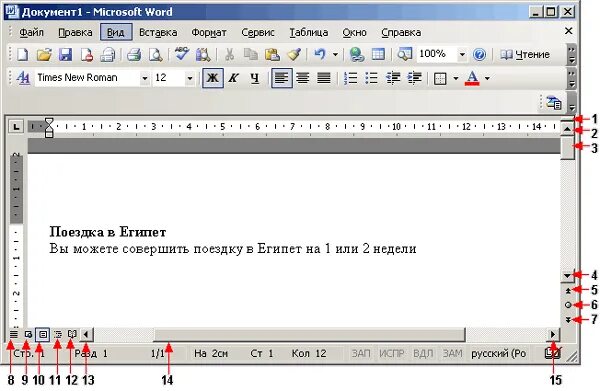Expand Standard toolbar options chevron
This screenshot has height=391, width=600.
pos(571,55)
